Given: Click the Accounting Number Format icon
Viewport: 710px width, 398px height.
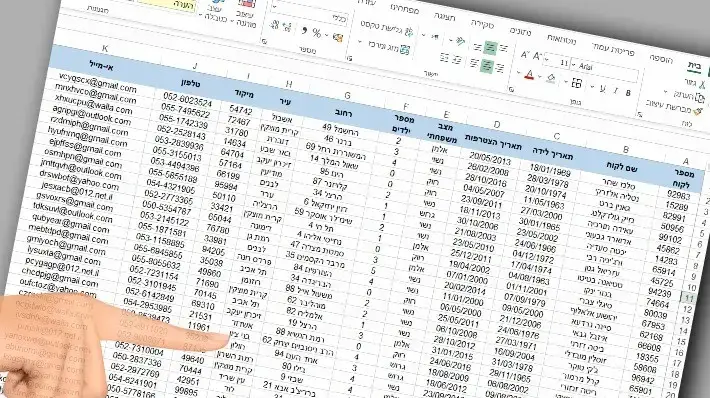Looking at the screenshot, I should coord(337,37).
